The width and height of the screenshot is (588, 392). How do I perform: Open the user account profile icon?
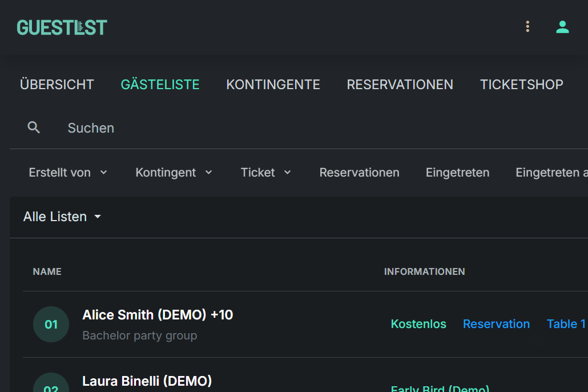(x=562, y=27)
